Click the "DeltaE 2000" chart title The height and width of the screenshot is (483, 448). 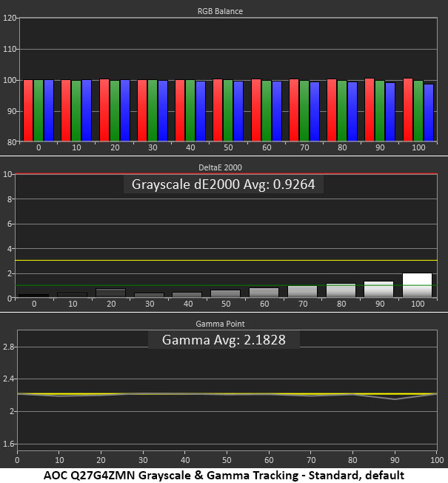220,167
